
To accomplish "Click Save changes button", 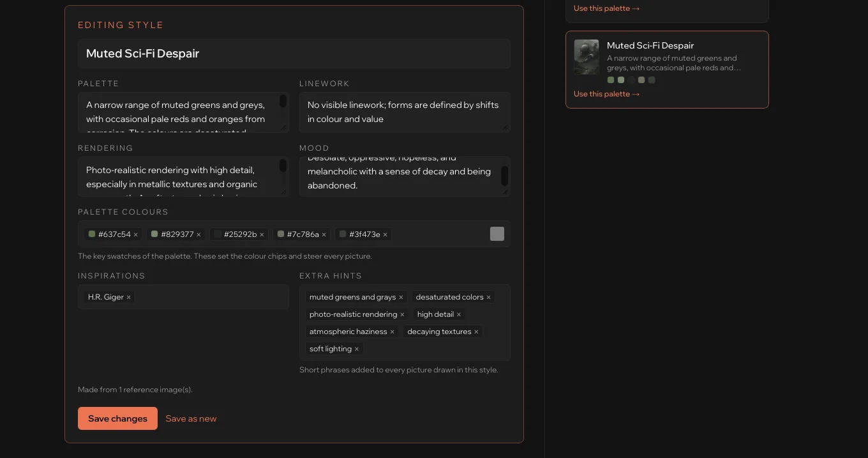I will click(117, 418).
